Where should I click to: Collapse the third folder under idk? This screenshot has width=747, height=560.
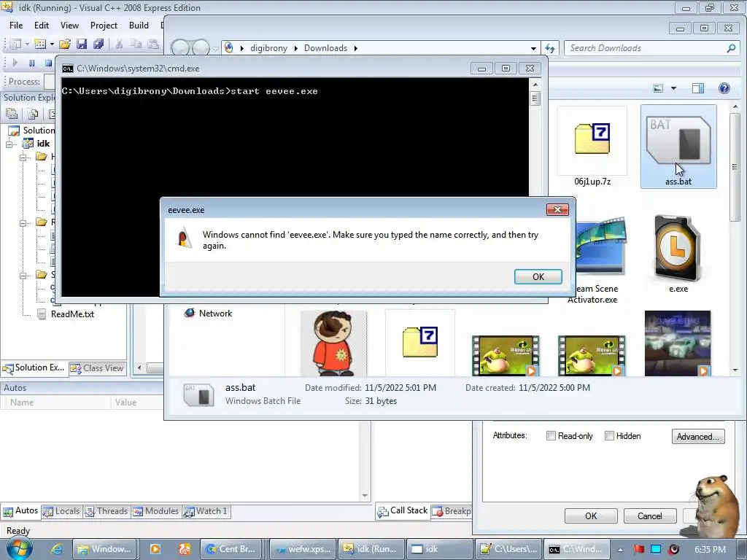tap(23, 275)
